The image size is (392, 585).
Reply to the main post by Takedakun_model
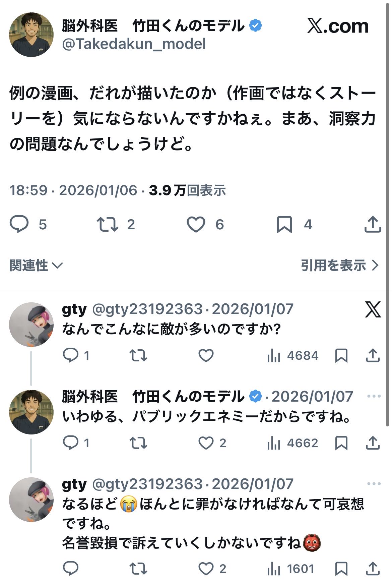[x=19, y=224]
